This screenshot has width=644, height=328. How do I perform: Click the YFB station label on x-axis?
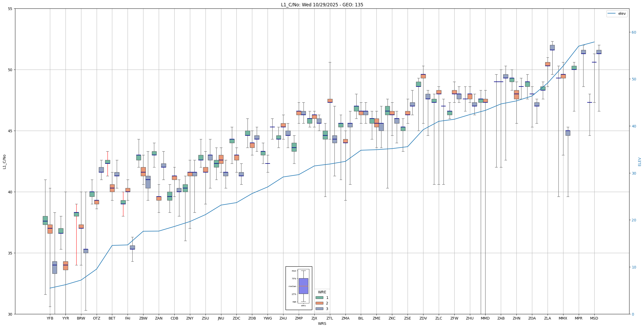click(x=50, y=318)
